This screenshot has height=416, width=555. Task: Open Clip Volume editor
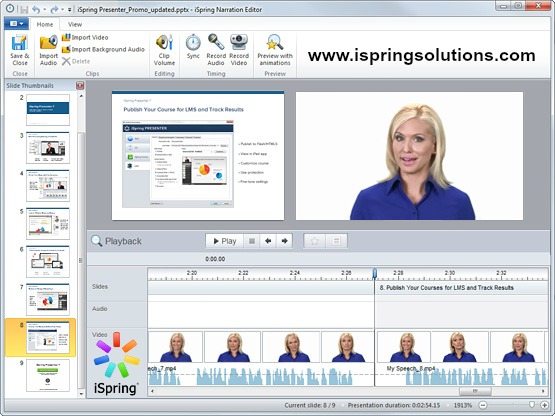164,50
